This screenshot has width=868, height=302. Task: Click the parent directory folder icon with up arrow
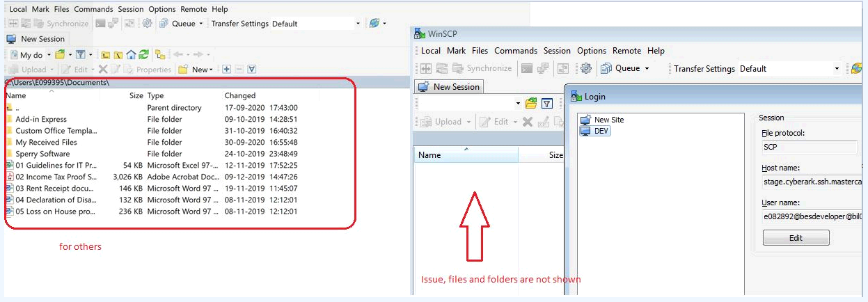[105, 54]
